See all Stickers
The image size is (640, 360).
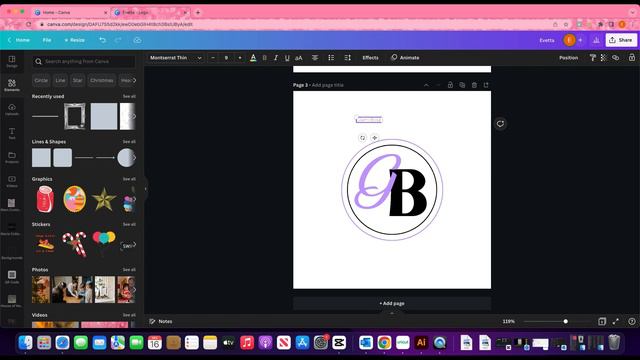(x=129, y=224)
